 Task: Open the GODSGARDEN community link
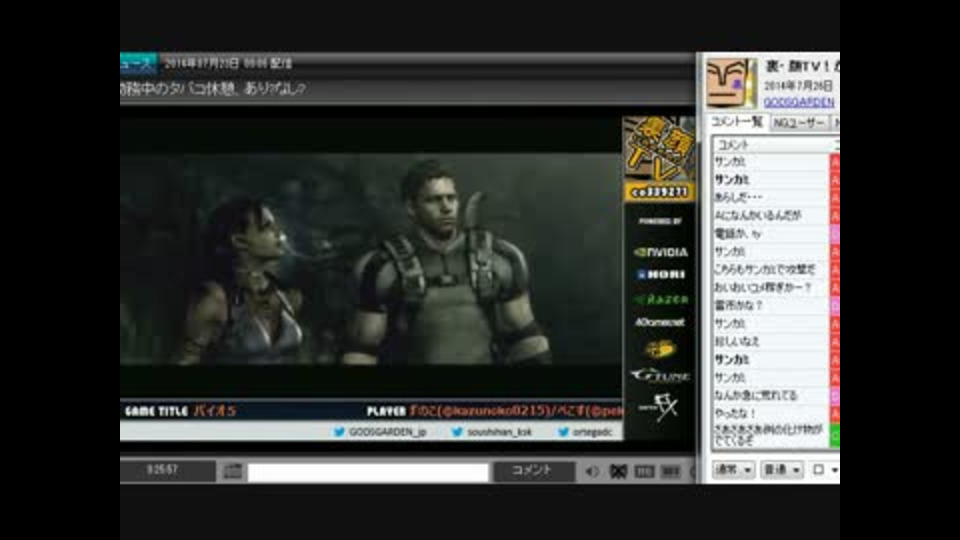799,102
